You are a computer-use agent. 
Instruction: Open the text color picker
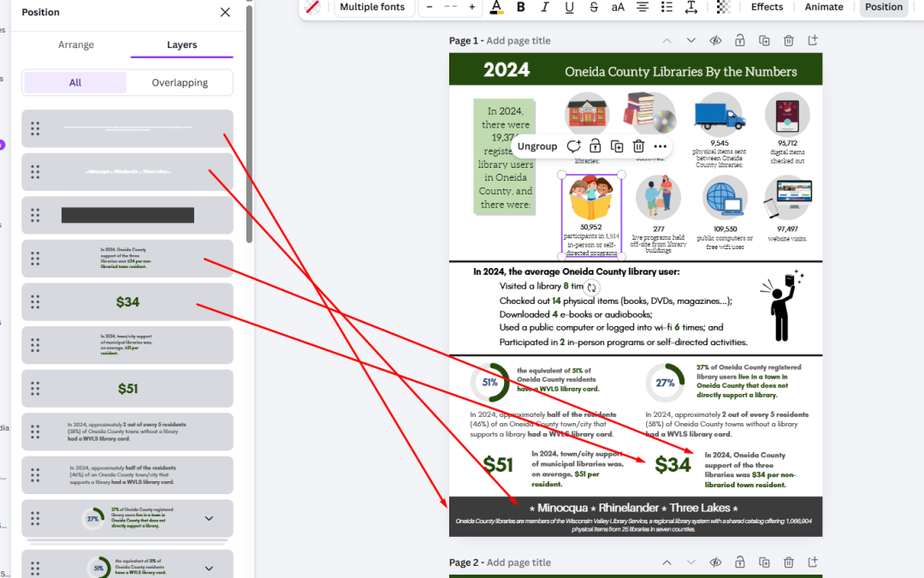[x=497, y=7]
